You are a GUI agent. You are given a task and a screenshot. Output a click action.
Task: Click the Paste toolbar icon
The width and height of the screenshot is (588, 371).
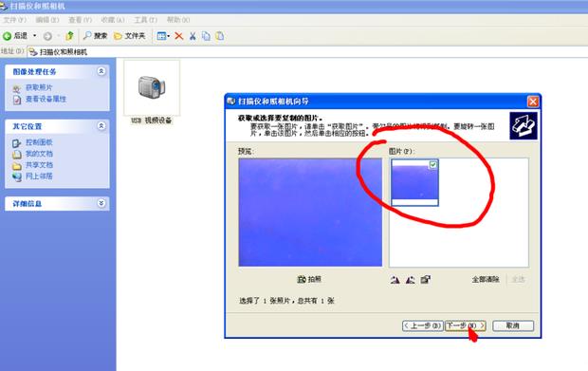coord(220,36)
